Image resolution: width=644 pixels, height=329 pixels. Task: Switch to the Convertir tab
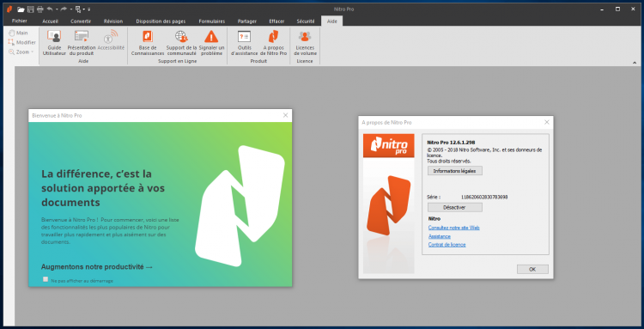[81, 21]
